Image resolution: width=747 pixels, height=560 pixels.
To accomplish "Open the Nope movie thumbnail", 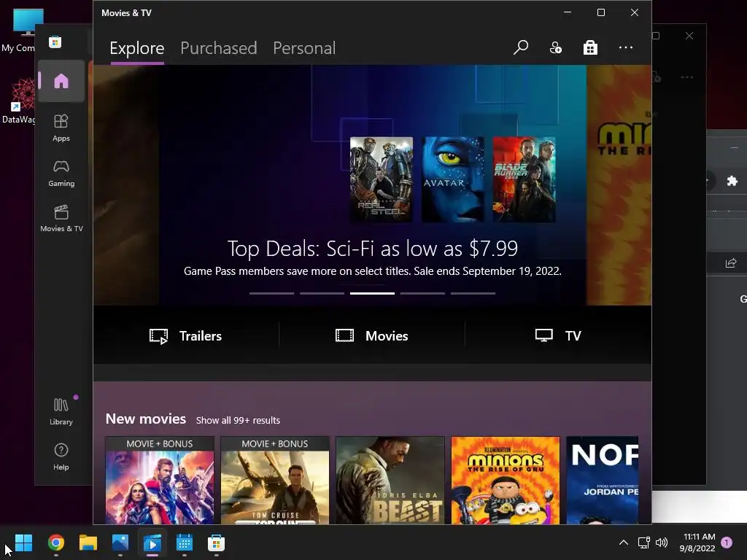I will click(602, 481).
